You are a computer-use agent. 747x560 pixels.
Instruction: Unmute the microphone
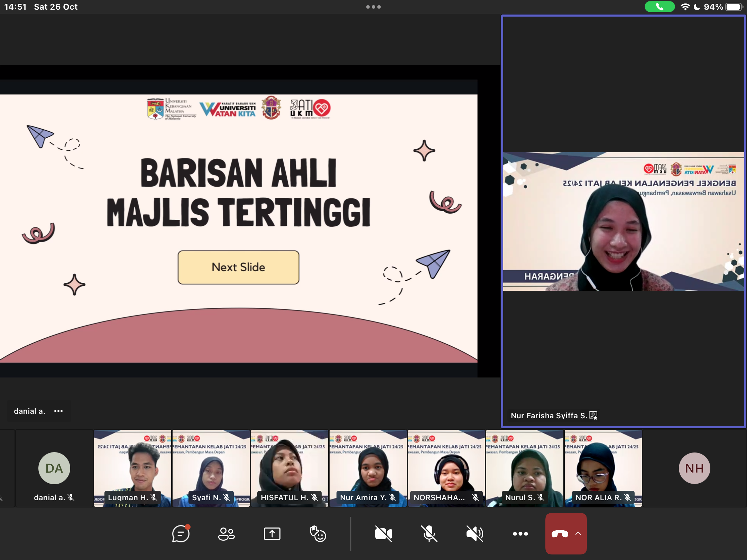click(x=429, y=534)
